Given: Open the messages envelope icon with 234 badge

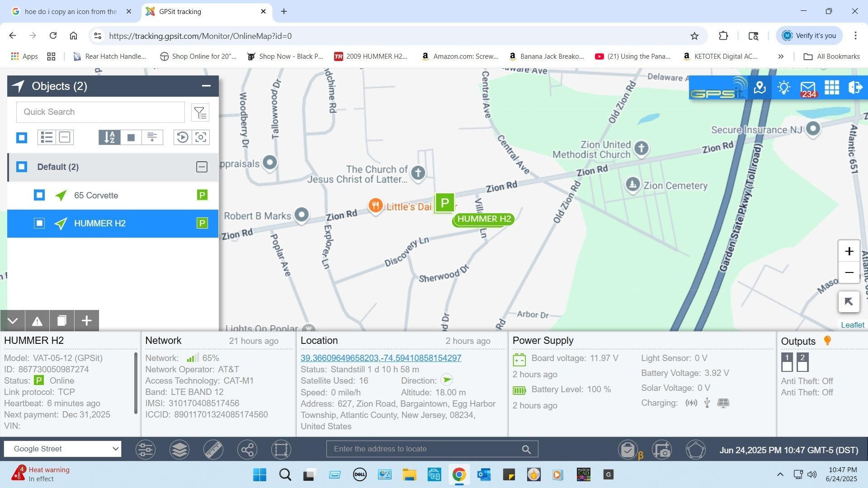Looking at the screenshot, I should coord(808,88).
